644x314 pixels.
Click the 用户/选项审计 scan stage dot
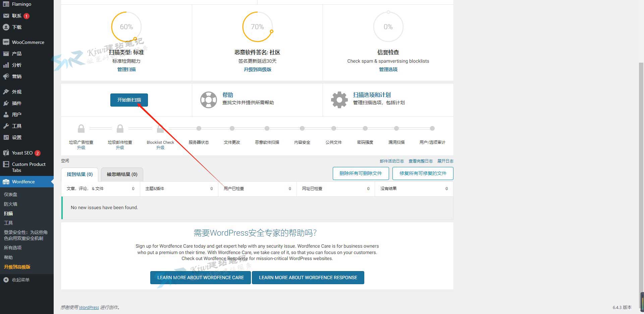pos(432,128)
